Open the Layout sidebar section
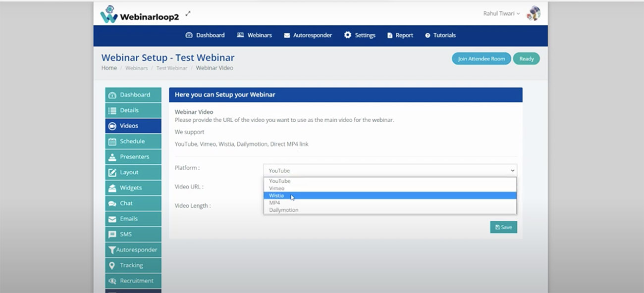This screenshot has width=644, height=293. [x=133, y=172]
